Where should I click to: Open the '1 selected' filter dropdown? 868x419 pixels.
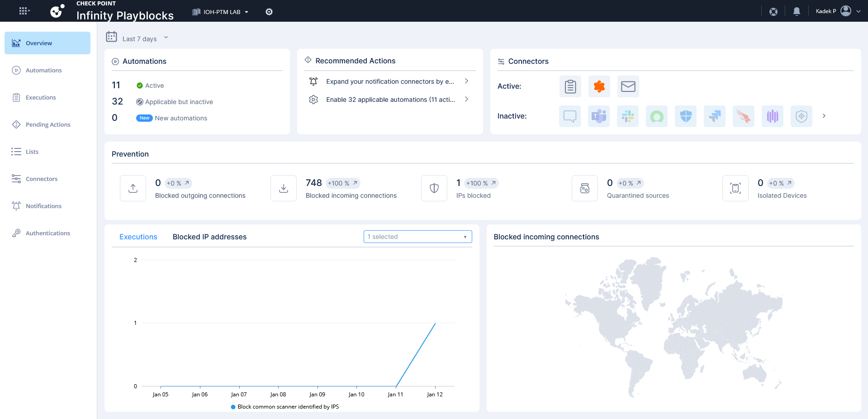pyautogui.click(x=417, y=237)
